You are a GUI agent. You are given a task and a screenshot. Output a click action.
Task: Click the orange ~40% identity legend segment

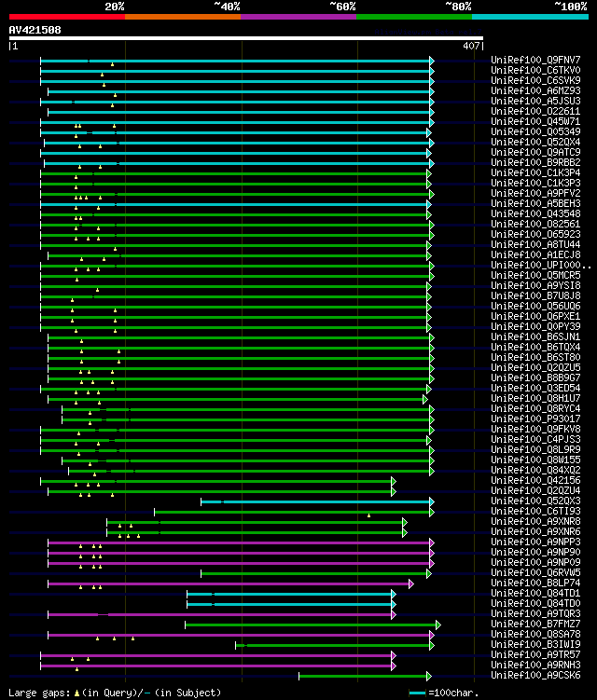pyautogui.click(x=183, y=17)
